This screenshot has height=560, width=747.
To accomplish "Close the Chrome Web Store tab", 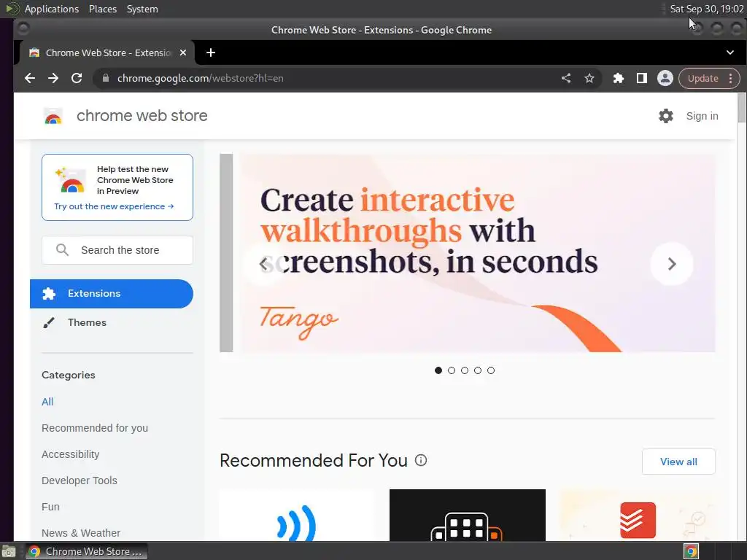I will click(183, 52).
